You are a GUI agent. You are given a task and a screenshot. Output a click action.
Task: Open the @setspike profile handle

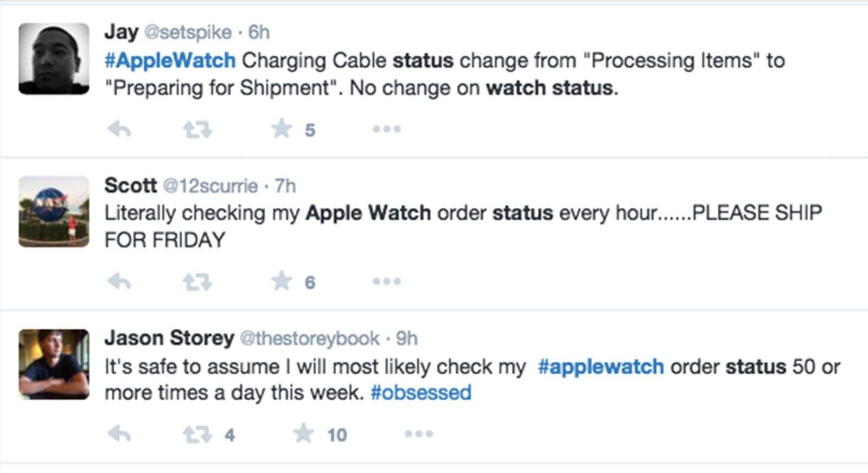point(188,33)
